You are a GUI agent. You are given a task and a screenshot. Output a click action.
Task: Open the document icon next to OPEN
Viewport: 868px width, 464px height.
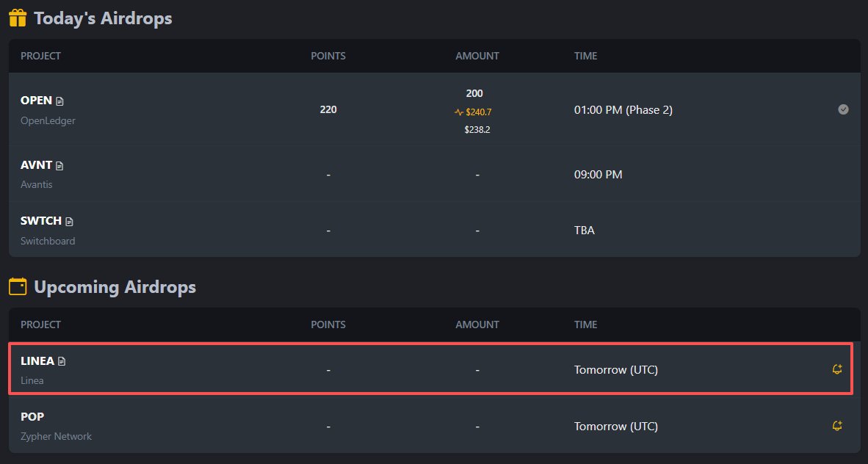pyautogui.click(x=59, y=101)
